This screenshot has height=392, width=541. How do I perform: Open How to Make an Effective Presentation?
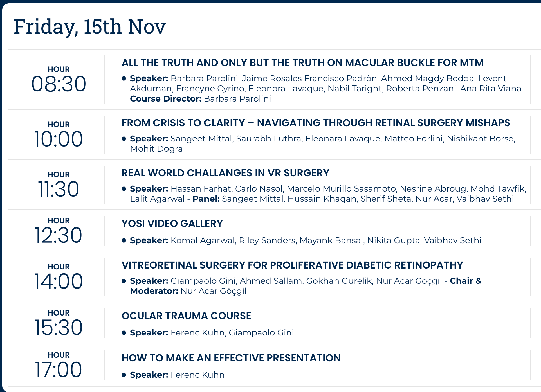click(231, 358)
